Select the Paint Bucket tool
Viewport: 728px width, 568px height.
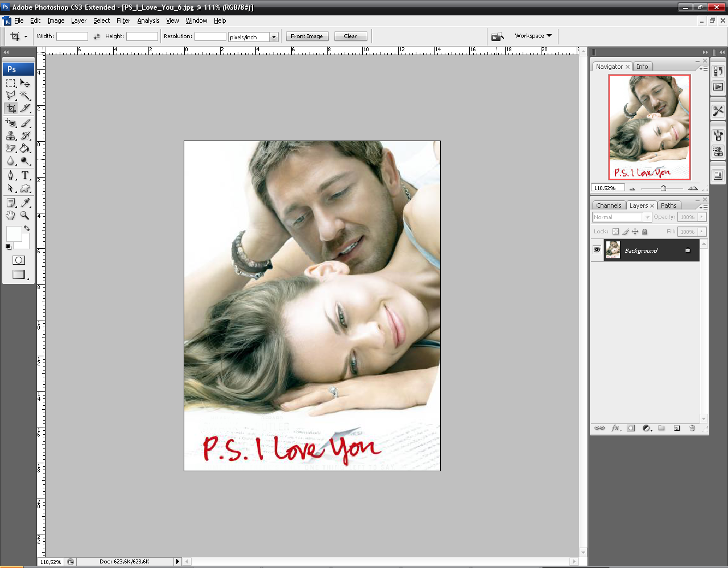pos(25,148)
